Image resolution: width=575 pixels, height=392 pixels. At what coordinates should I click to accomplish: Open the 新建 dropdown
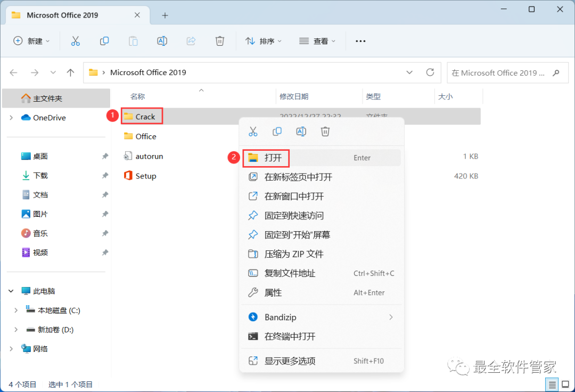click(x=31, y=41)
